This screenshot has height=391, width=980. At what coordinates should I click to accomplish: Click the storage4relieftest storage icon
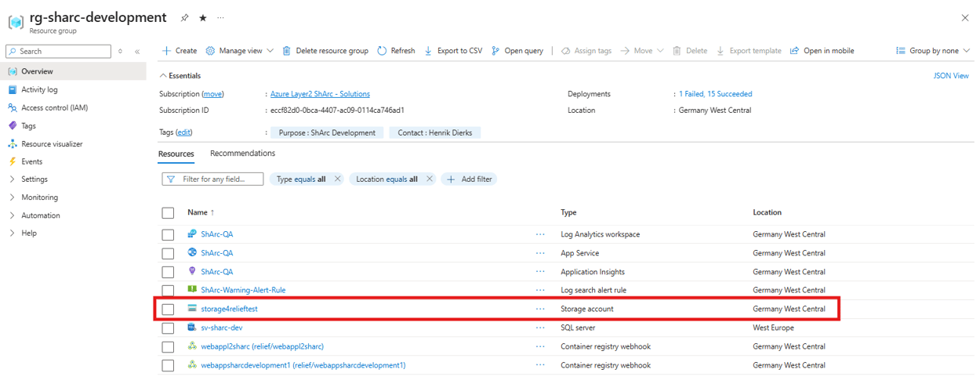coord(192,309)
